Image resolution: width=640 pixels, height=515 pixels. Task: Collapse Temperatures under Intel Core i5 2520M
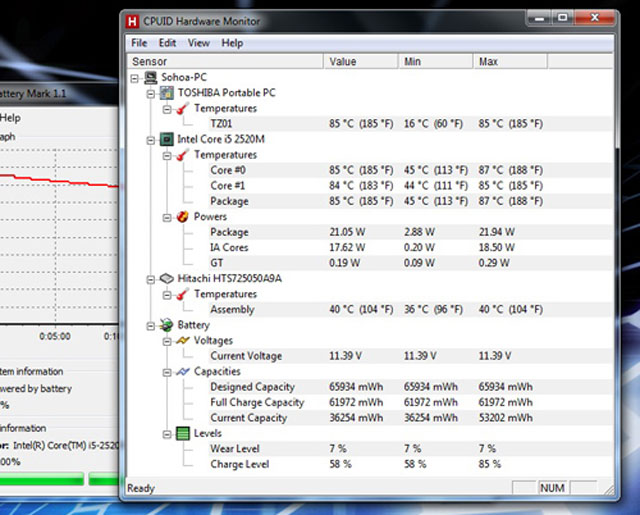pyautogui.click(x=167, y=156)
